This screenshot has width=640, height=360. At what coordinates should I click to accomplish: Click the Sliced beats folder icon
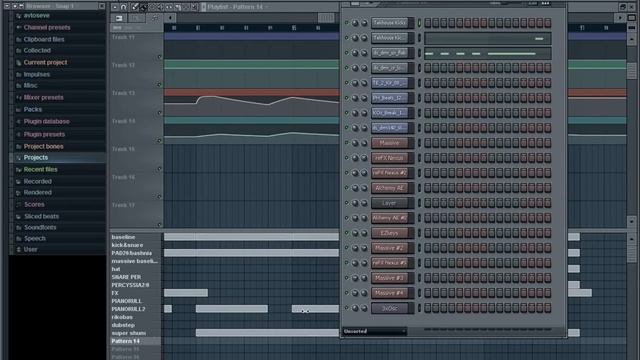click(18, 216)
